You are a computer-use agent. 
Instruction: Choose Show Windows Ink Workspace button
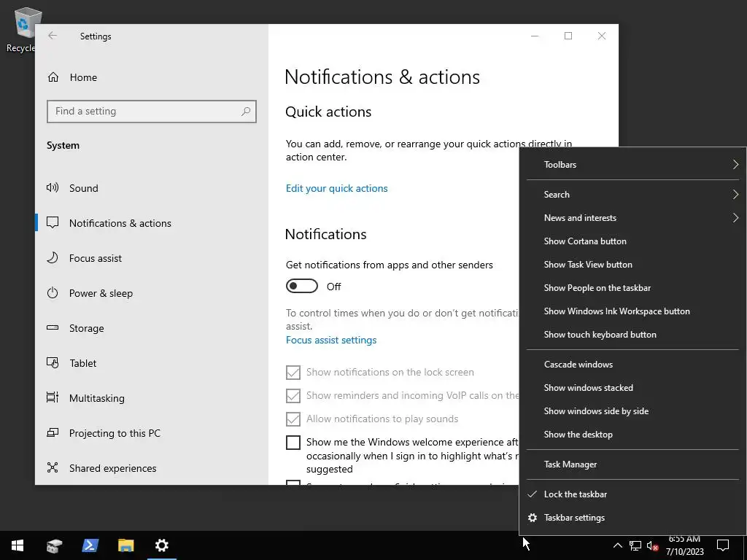tap(632, 311)
